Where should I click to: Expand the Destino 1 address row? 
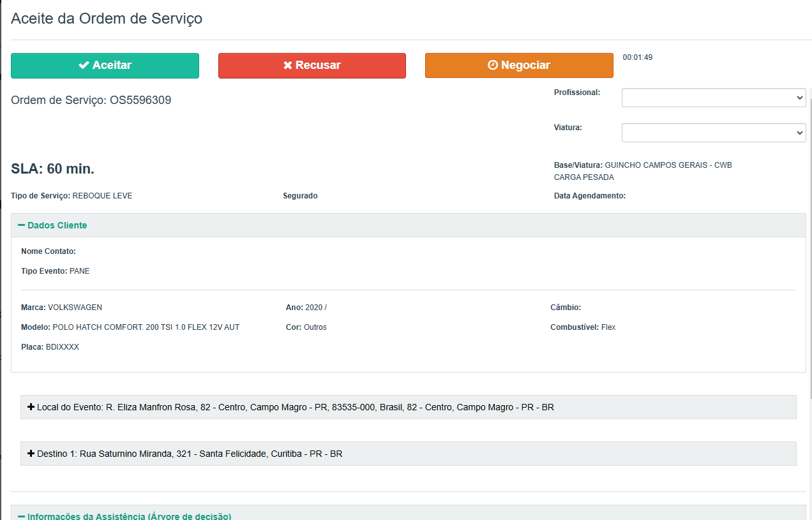(192, 454)
